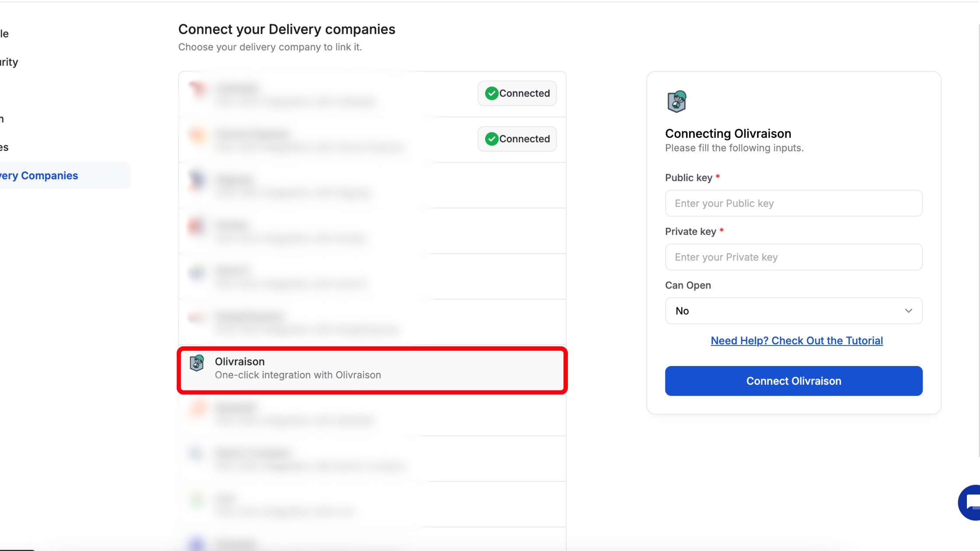
Task: Change the Can Open value from No
Action: coord(793,310)
